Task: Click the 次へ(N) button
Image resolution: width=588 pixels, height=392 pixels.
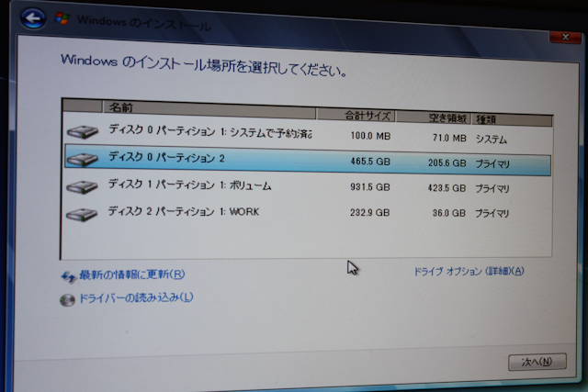Action: point(537,362)
